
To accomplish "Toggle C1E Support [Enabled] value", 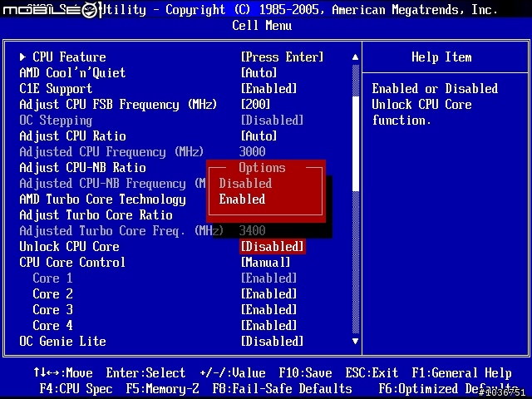I will (x=268, y=89).
